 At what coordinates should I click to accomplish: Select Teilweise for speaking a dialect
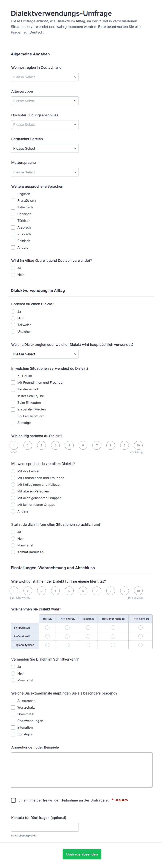pyautogui.click(x=13, y=325)
